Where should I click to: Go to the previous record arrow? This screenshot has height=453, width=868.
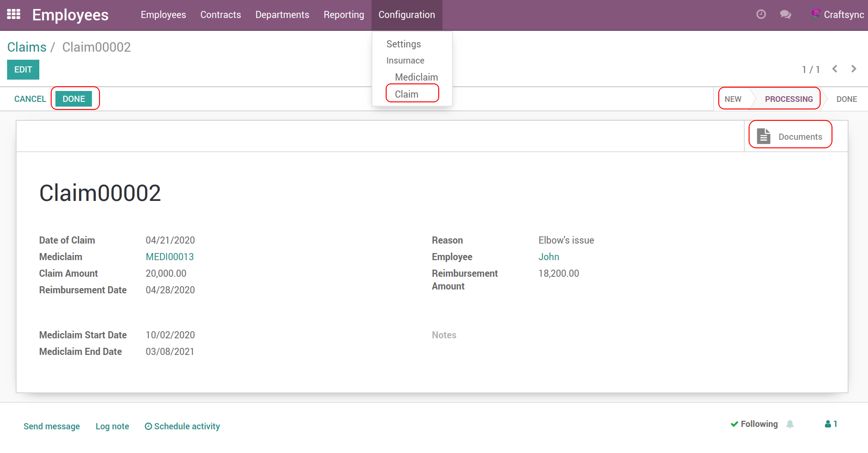pyautogui.click(x=835, y=69)
